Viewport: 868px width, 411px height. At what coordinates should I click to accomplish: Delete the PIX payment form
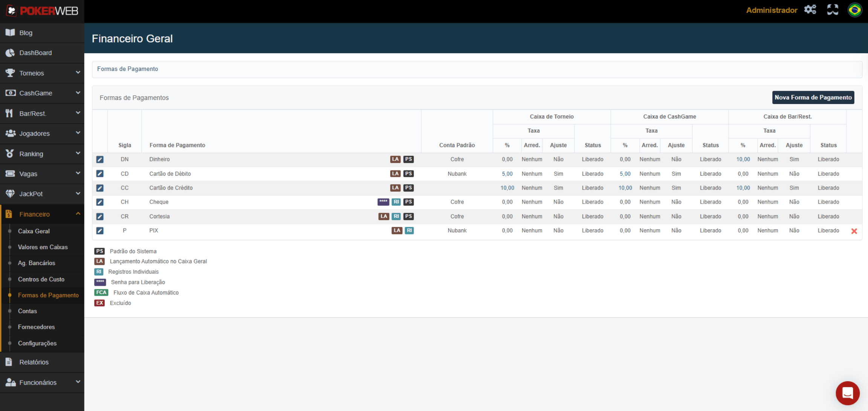point(854,231)
